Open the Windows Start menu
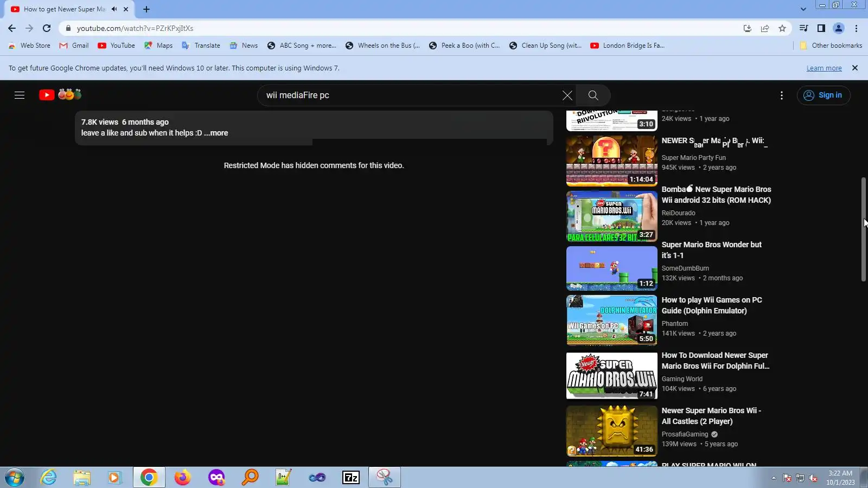 [15, 477]
